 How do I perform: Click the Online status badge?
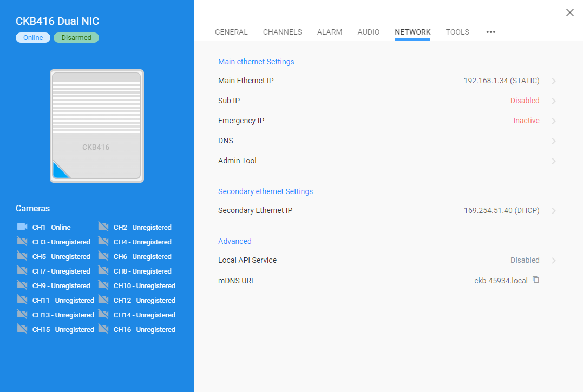33,37
